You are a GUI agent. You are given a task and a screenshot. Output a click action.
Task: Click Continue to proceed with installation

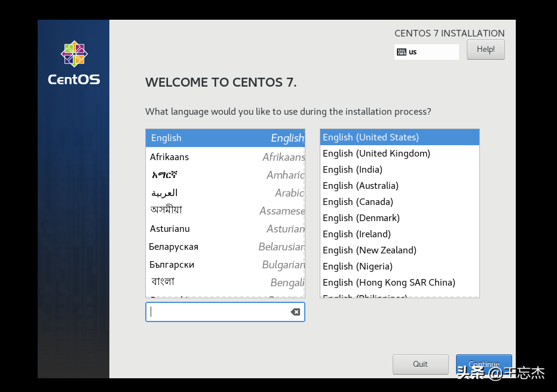pos(484,364)
